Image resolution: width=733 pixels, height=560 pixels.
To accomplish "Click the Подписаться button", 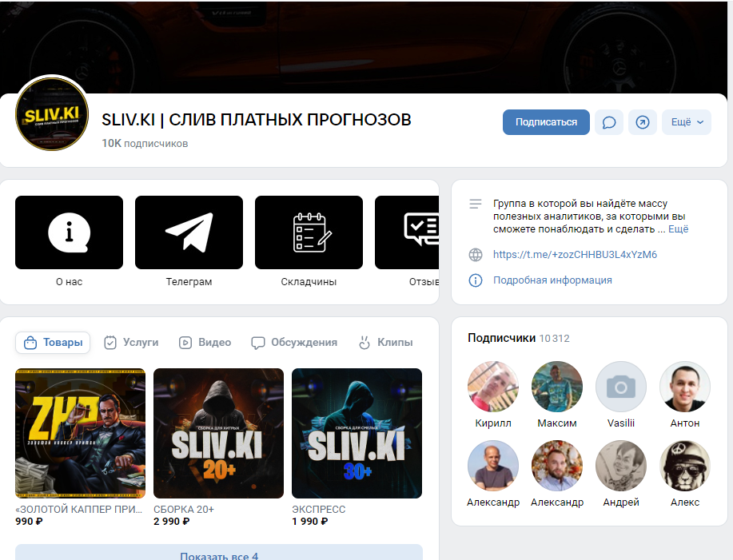I will 546,122.
